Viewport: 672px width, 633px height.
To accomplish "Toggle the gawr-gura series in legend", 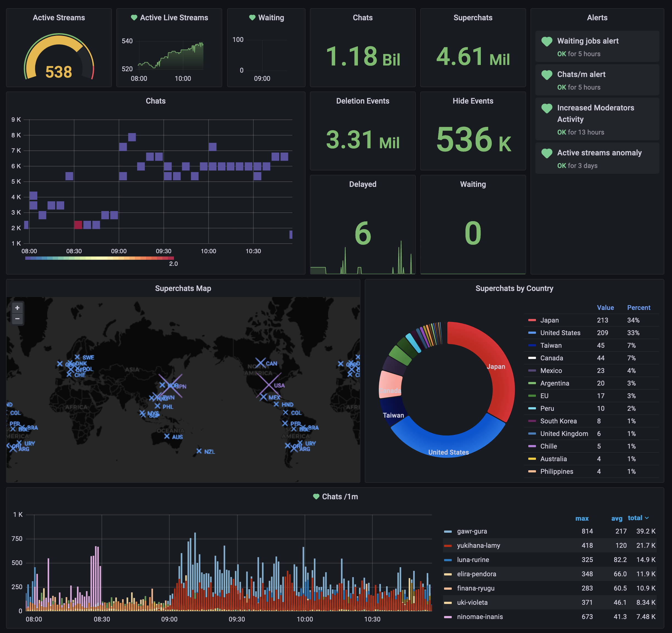I will (471, 531).
